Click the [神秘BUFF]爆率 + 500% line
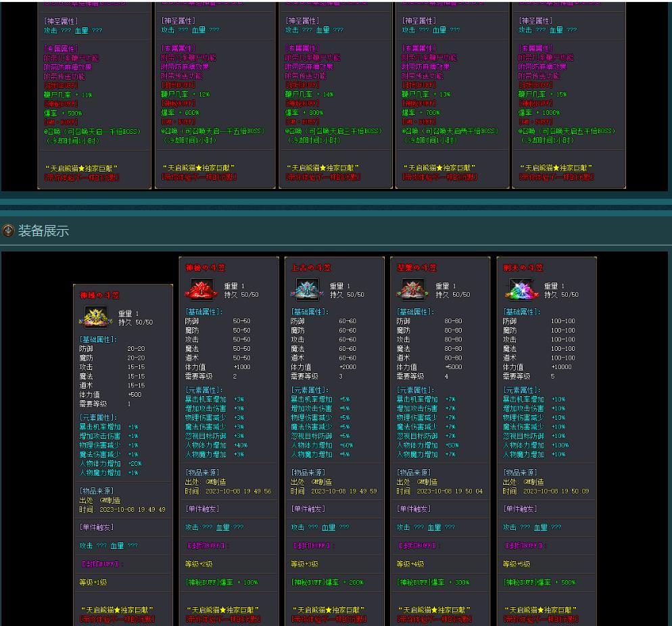 [539, 582]
